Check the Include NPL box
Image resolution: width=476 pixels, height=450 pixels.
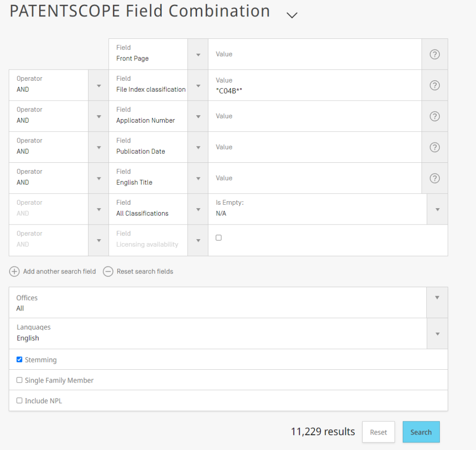click(x=19, y=401)
